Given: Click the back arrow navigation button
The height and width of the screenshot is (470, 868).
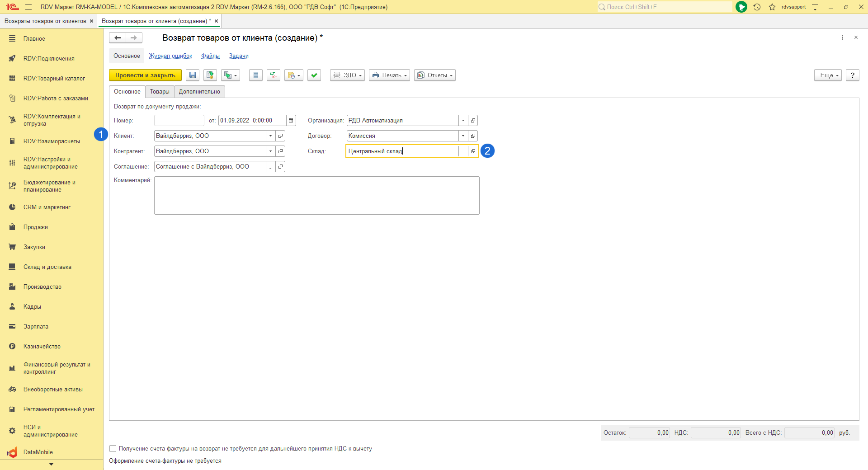Looking at the screenshot, I should (x=118, y=38).
